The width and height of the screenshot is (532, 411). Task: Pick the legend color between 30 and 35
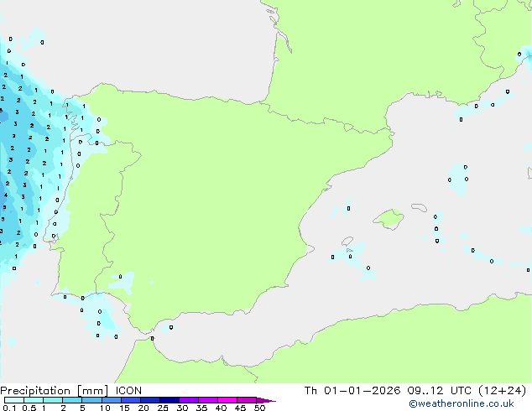point(189,401)
